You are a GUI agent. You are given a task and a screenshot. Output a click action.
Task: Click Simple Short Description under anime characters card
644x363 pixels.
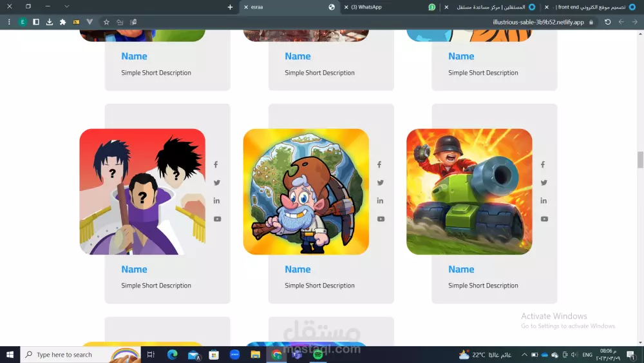[x=156, y=285]
